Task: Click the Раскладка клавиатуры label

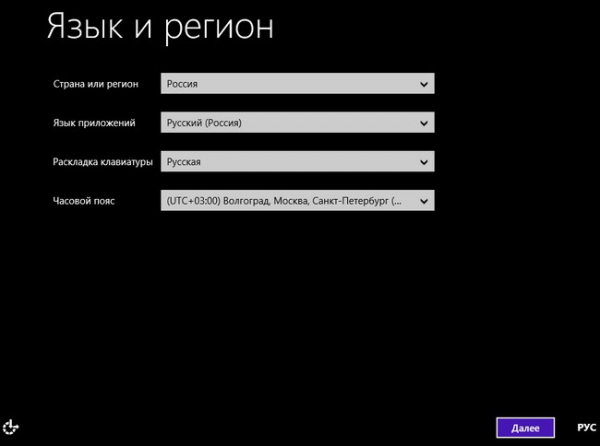Action: click(103, 162)
